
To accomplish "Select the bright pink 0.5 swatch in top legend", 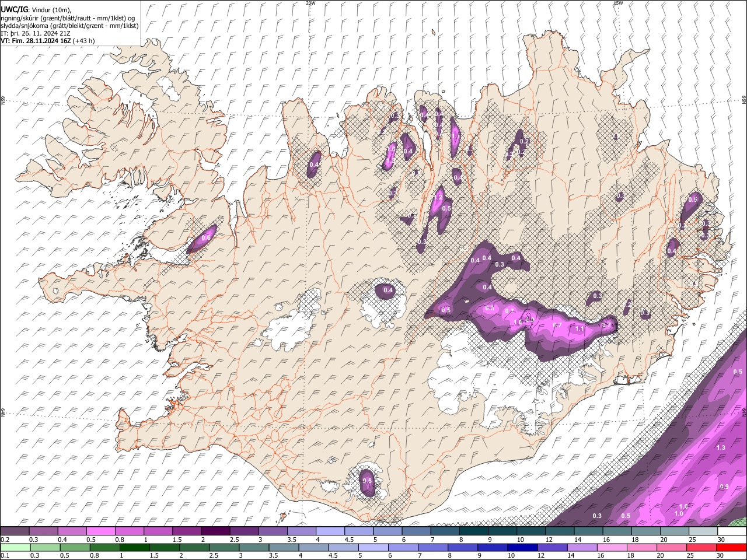I will [101, 531].
